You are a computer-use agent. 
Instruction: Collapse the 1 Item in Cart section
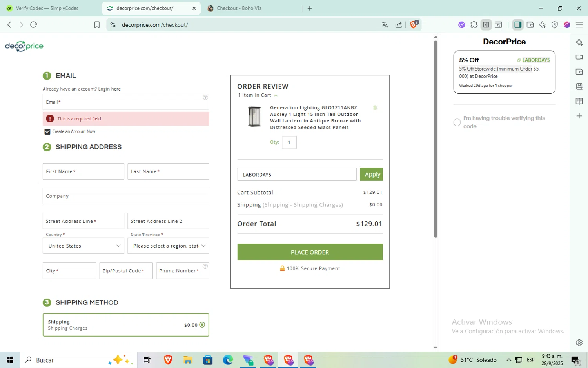point(258,95)
